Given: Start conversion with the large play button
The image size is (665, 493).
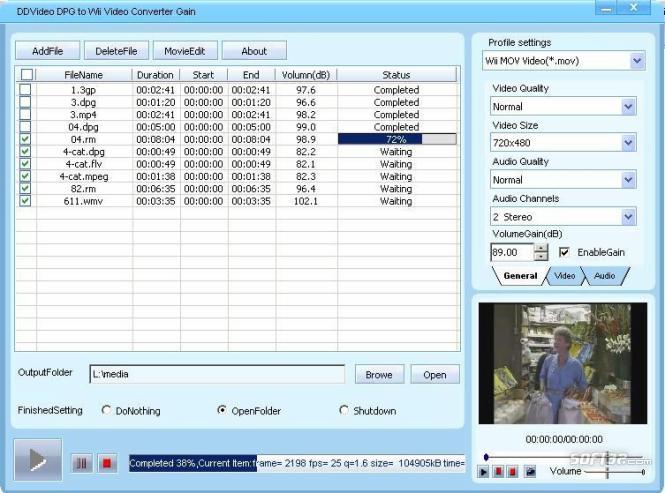Looking at the screenshot, I should 38,460.
